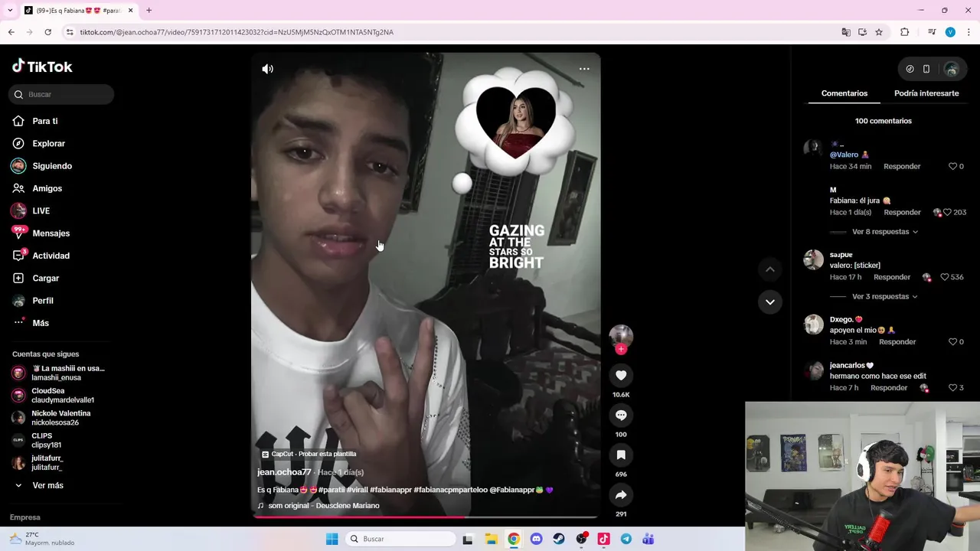The height and width of the screenshot is (551, 980).
Task: Like the video with the heart icon
Action: [x=621, y=375]
